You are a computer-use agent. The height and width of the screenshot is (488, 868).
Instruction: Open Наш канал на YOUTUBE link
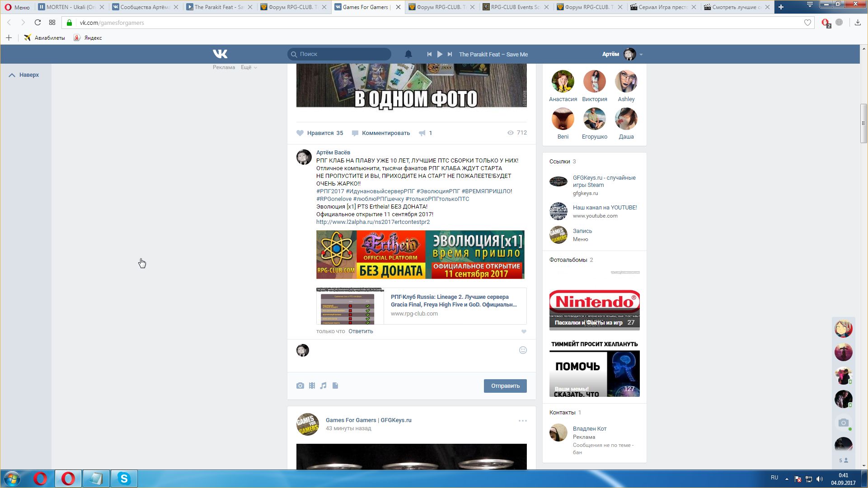pyautogui.click(x=605, y=208)
